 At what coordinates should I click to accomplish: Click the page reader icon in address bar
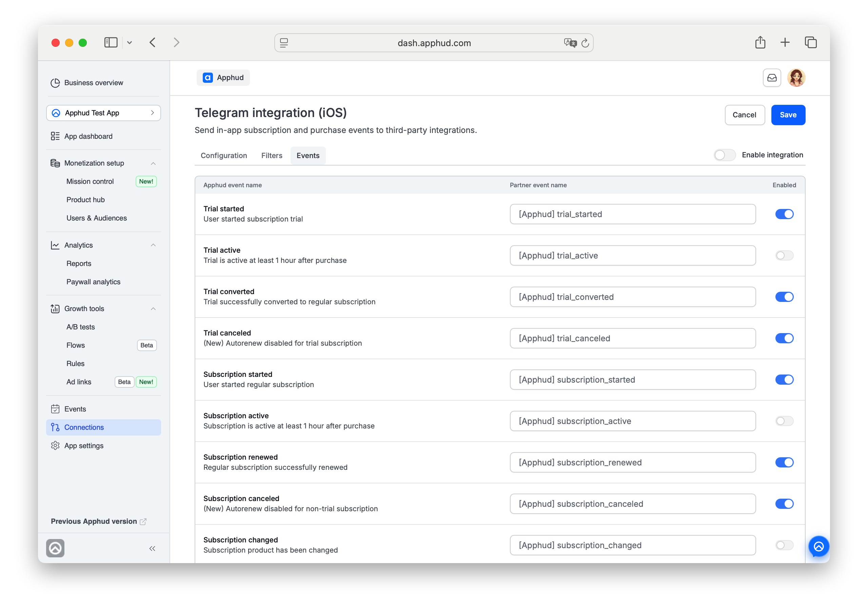(284, 43)
